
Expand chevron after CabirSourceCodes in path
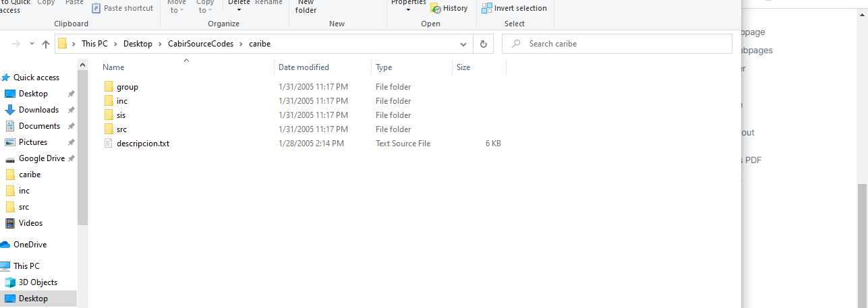[241, 44]
